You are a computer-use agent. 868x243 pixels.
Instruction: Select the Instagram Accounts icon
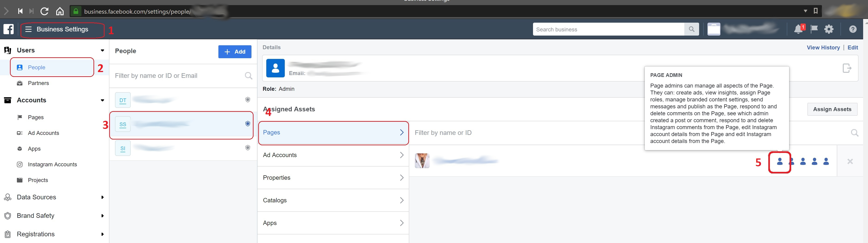pyautogui.click(x=20, y=164)
